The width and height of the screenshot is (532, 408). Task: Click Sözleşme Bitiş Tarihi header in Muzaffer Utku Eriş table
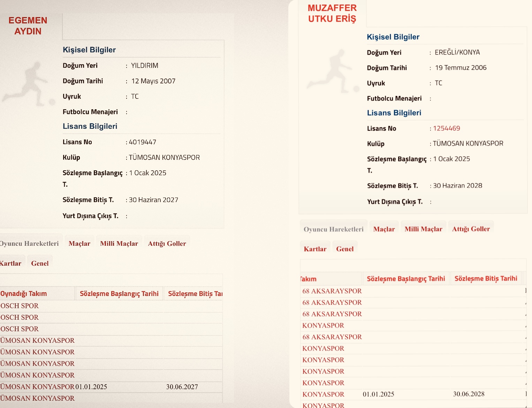(486, 279)
